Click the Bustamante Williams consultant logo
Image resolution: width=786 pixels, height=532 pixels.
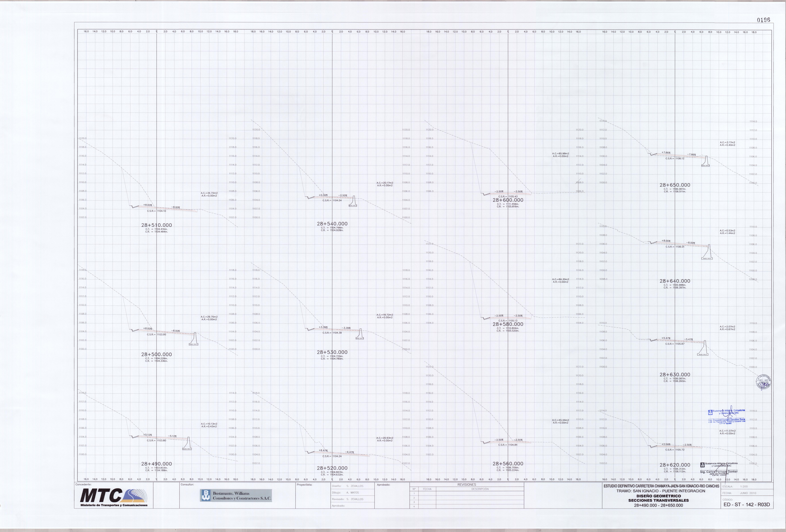pos(236,496)
